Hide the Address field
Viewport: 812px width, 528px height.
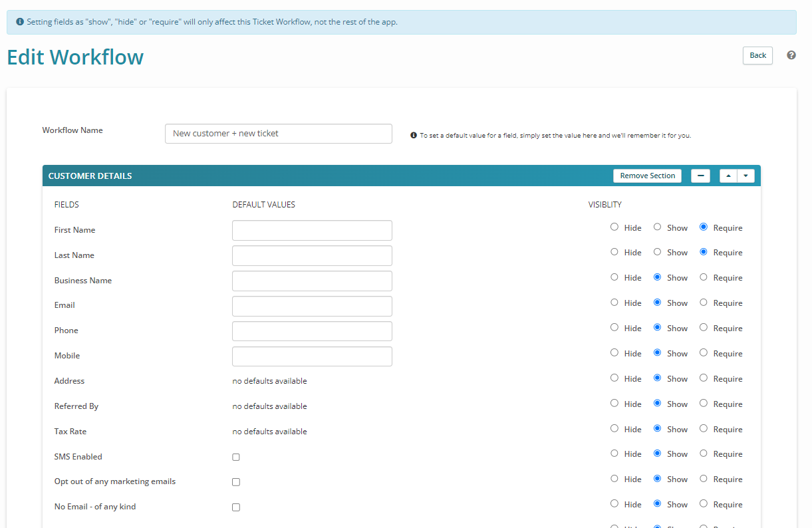click(x=614, y=378)
